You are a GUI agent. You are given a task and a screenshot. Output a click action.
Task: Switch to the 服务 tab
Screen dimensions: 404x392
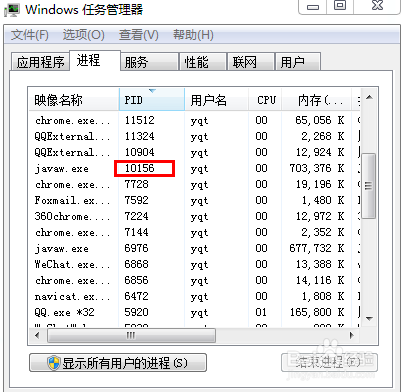[149, 62]
